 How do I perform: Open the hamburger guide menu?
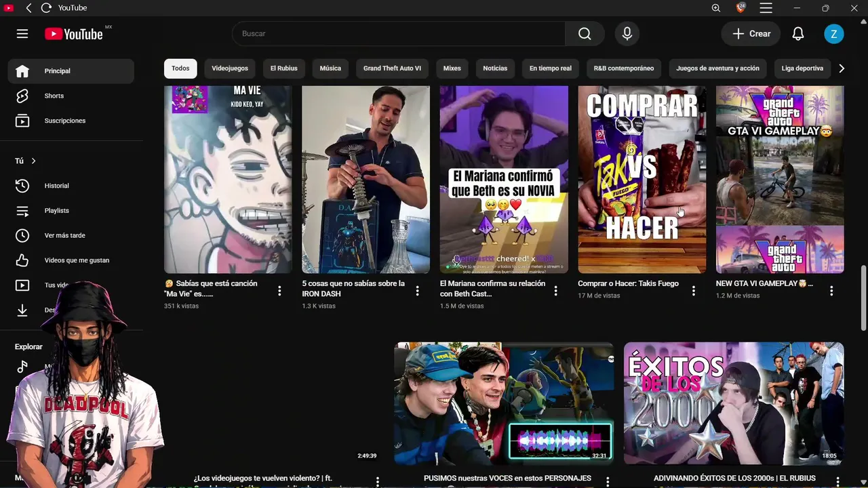tap(22, 34)
